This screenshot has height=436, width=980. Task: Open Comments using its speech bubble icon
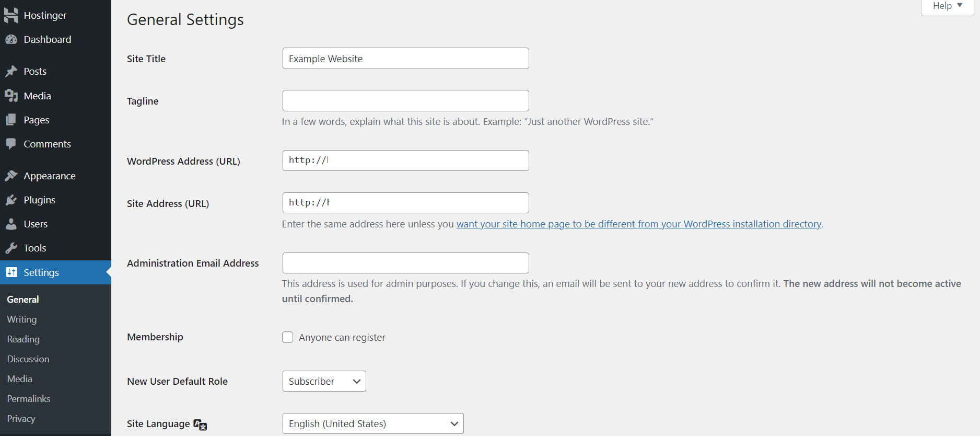[x=12, y=144]
